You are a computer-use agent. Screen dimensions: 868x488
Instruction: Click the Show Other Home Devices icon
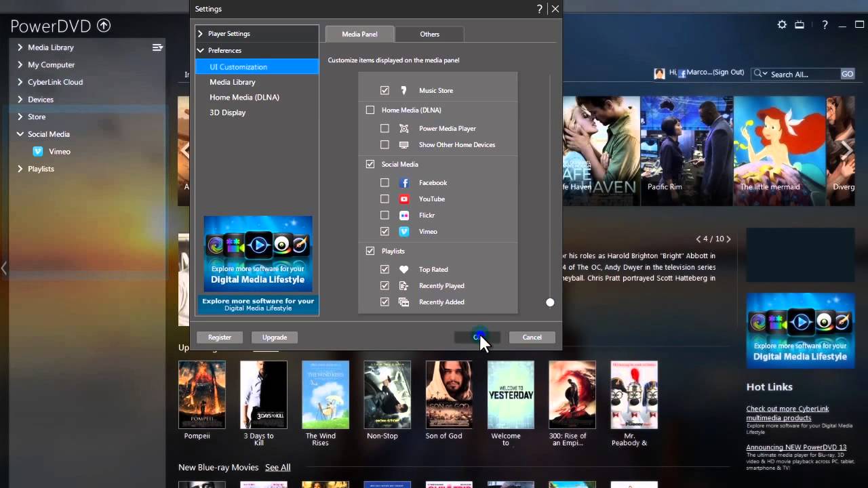[x=404, y=144]
